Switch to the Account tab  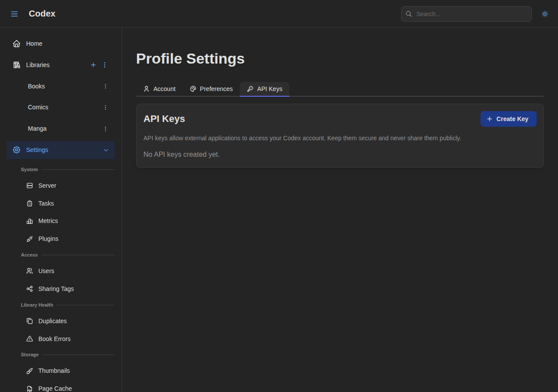point(160,89)
